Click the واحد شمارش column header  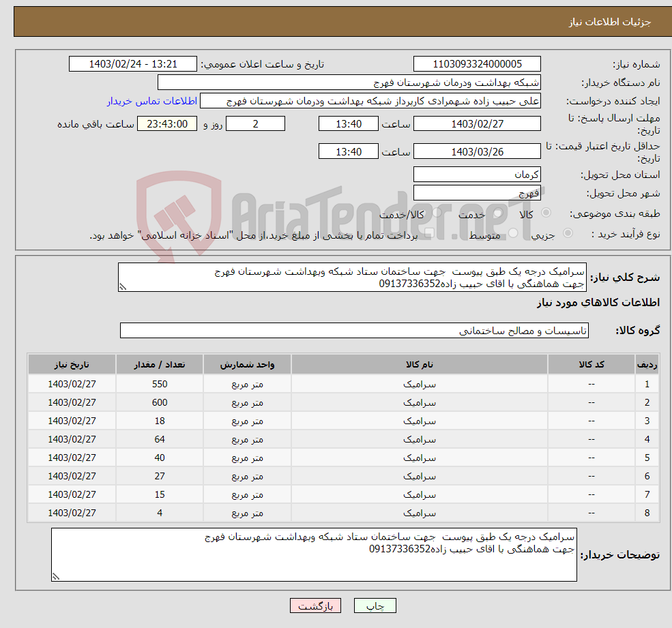point(247,364)
